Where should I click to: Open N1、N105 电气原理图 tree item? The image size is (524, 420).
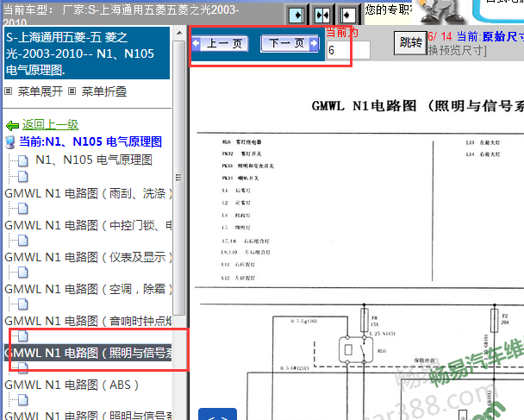(94, 160)
